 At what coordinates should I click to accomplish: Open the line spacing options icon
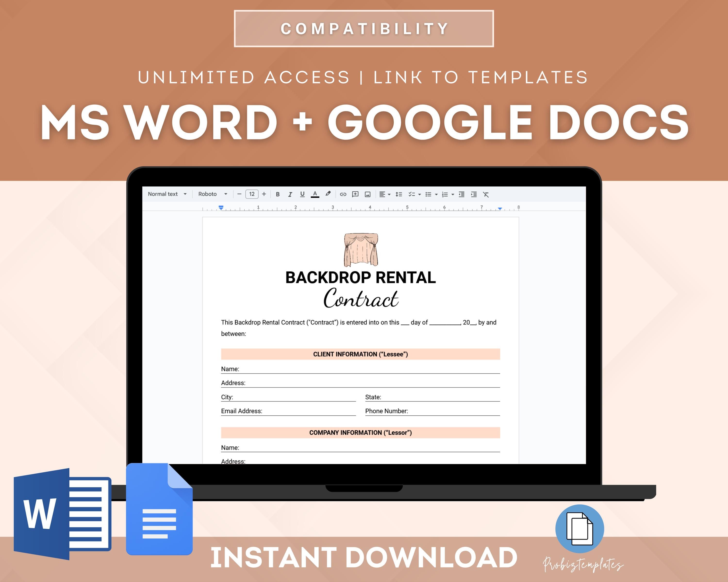[399, 194]
